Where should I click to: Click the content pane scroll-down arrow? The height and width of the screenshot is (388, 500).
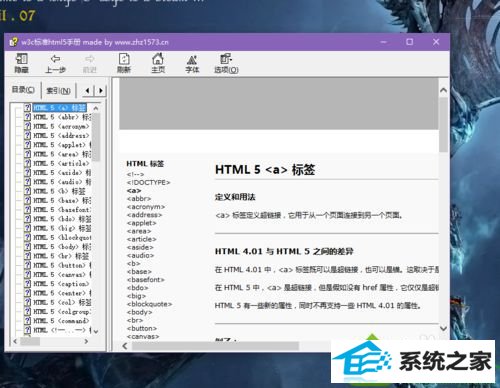tap(443, 328)
